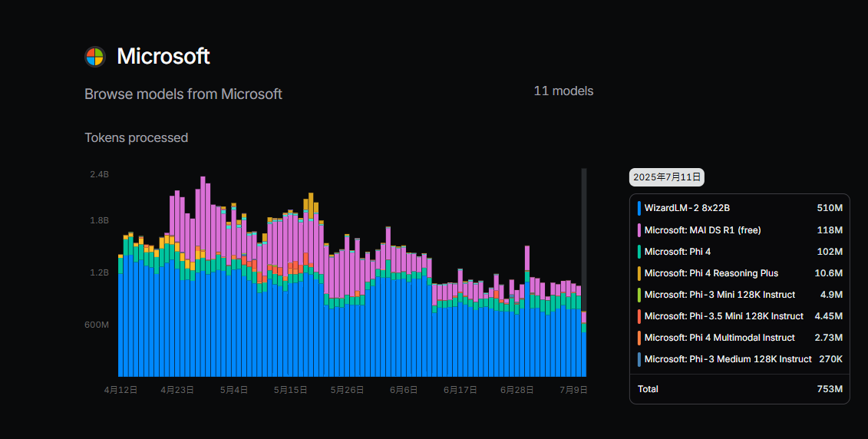Viewport: 868px width, 439px height.
Task: Click the 'Browse models from Microsoft' text
Action: pos(183,94)
